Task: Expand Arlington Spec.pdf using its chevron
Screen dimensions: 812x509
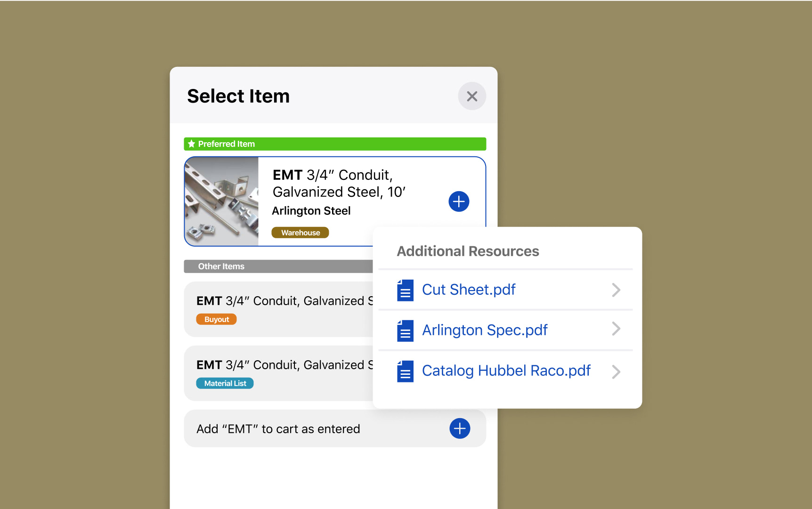Action: pos(616,330)
